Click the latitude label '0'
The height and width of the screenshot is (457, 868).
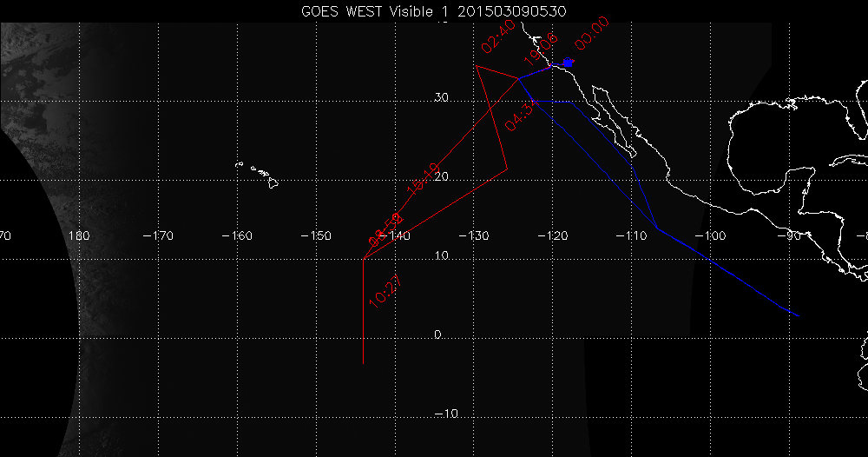click(x=437, y=334)
